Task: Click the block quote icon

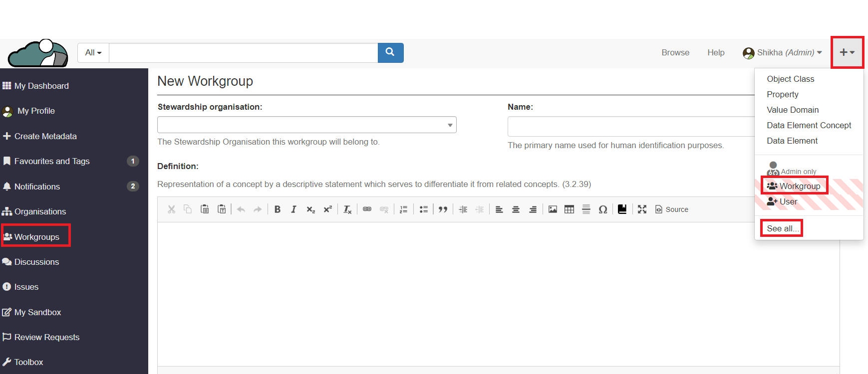Action: 443,209
